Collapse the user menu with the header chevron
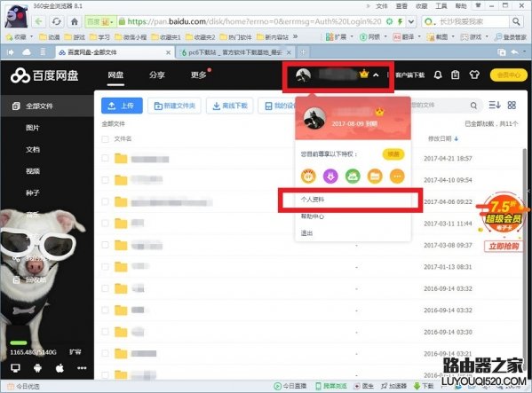 (376, 75)
